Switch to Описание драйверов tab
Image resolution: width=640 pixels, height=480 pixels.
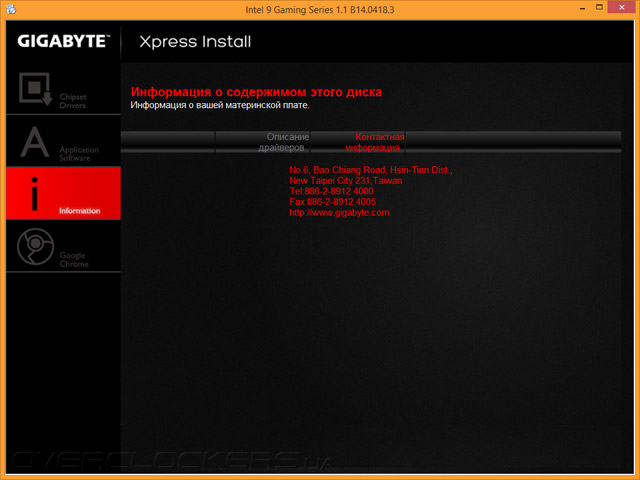coord(262,142)
